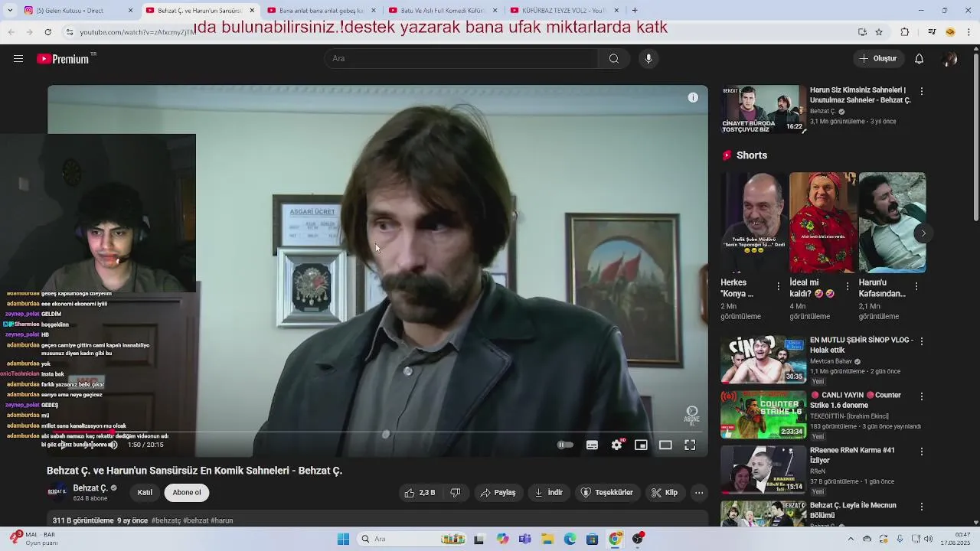Create a clip with Klip button
Viewport: 980px width, 551px height.
[665, 493]
